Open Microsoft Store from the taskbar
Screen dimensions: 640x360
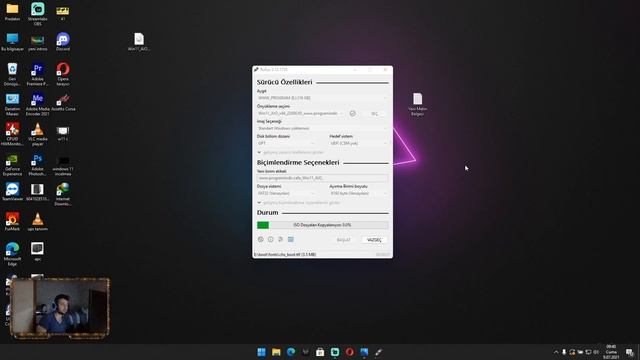[320, 352]
